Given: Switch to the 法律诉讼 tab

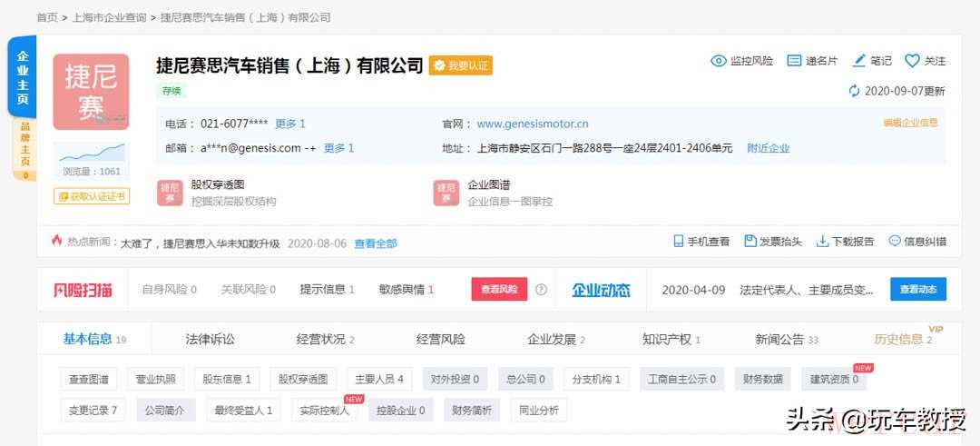Looking at the screenshot, I should pyautogui.click(x=210, y=339).
